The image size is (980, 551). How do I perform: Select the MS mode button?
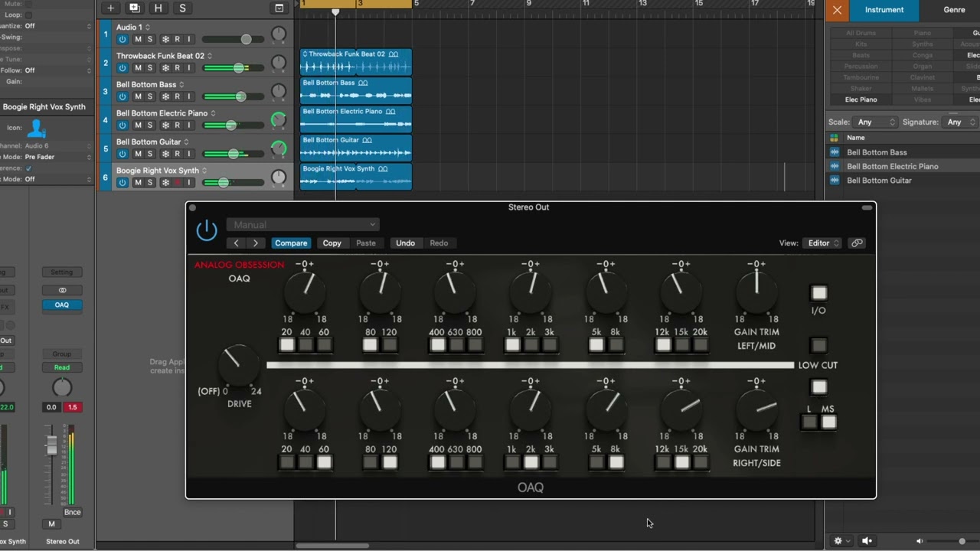coord(828,422)
